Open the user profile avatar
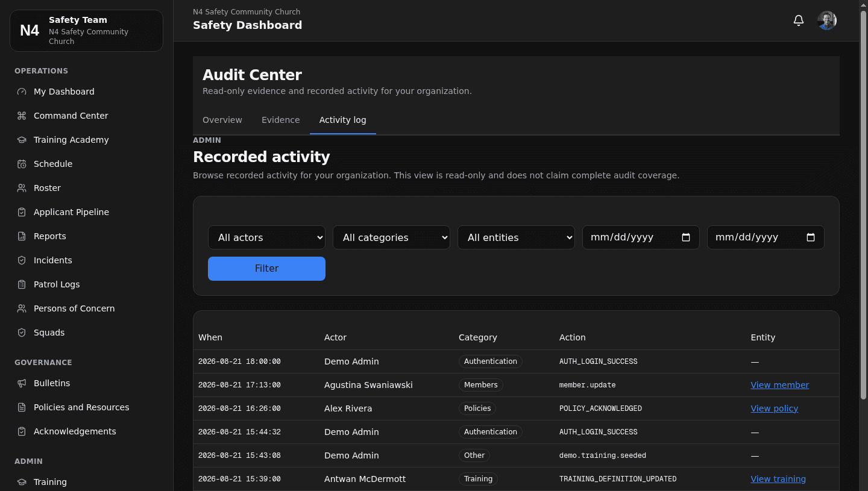Screen dimensions: 868x491 (827, 20)
